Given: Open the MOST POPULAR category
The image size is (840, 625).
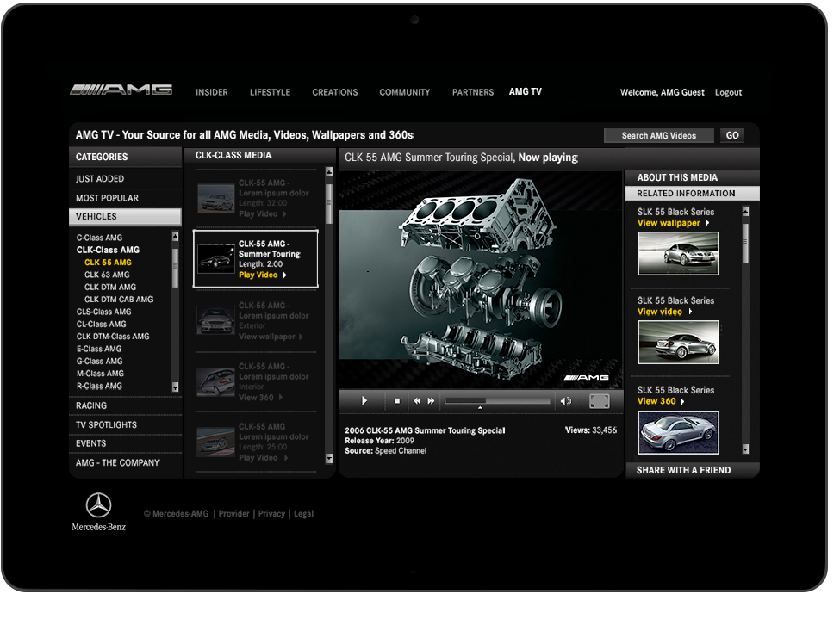Looking at the screenshot, I should click(126, 198).
